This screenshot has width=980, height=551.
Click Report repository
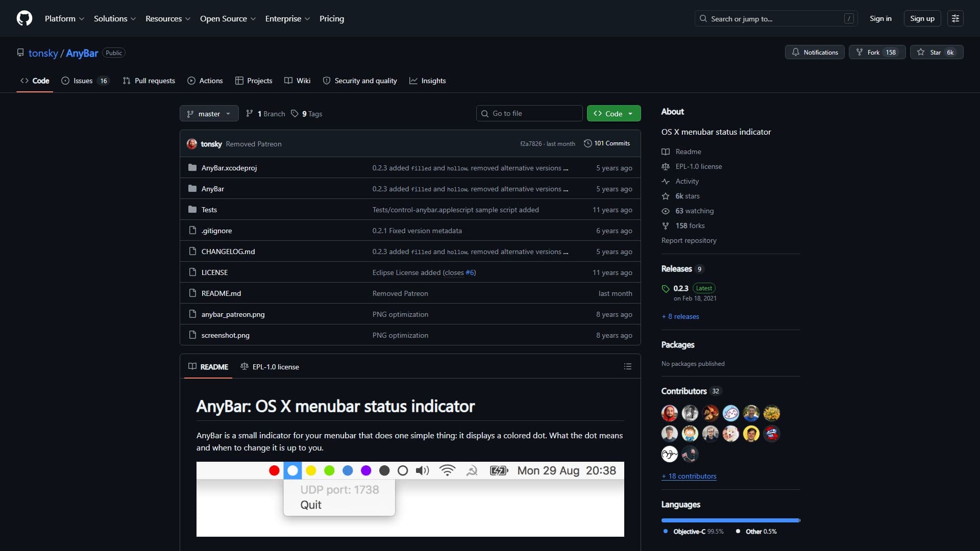pyautogui.click(x=689, y=240)
